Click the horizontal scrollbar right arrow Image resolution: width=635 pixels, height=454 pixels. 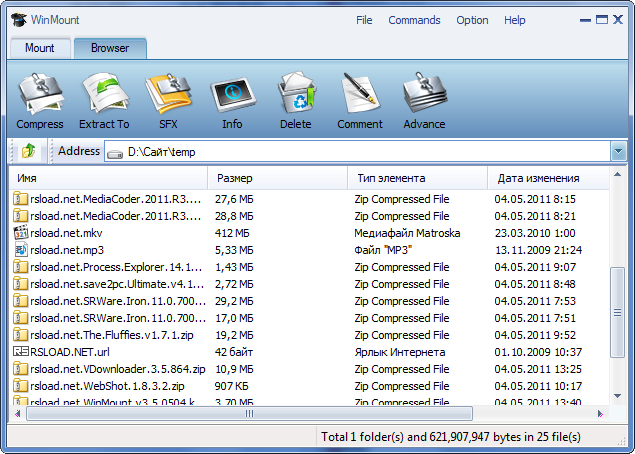click(x=600, y=414)
